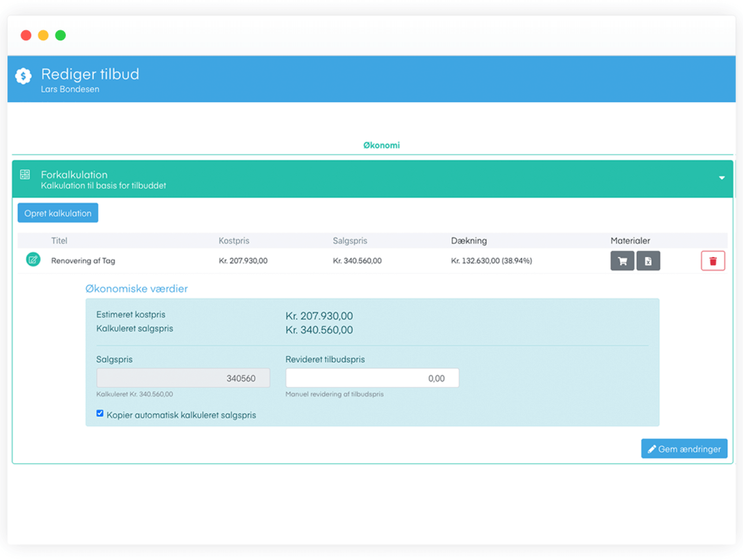743x560 pixels.
Task: Delete the calculation with trash icon
Action: point(712,261)
